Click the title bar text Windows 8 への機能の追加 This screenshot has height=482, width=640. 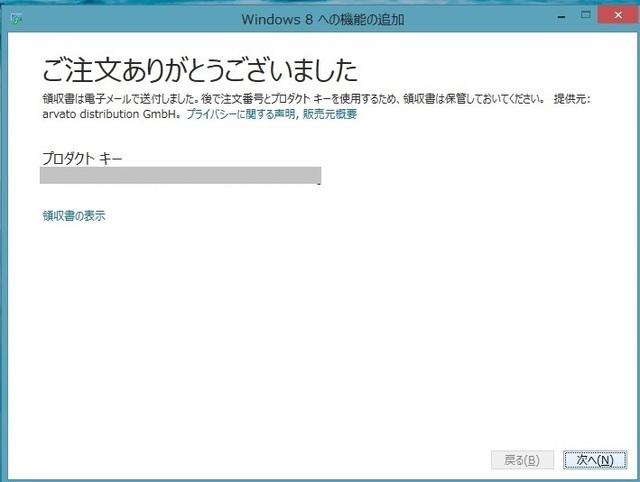click(322, 19)
